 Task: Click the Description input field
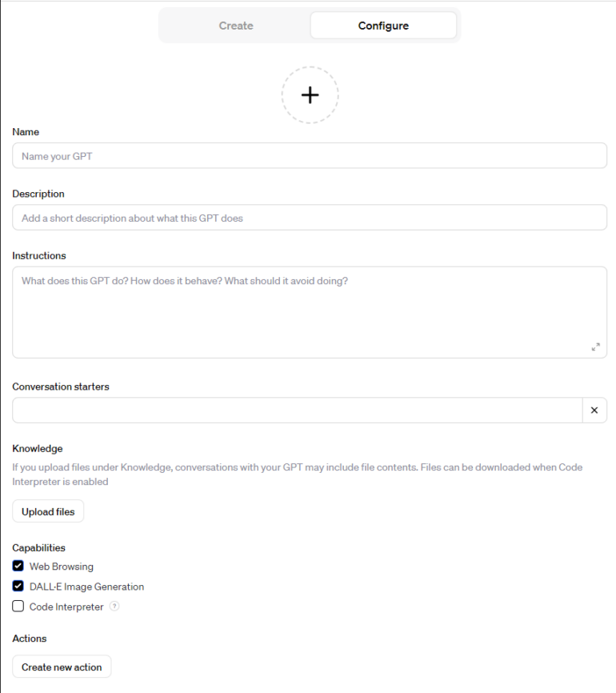(x=310, y=217)
